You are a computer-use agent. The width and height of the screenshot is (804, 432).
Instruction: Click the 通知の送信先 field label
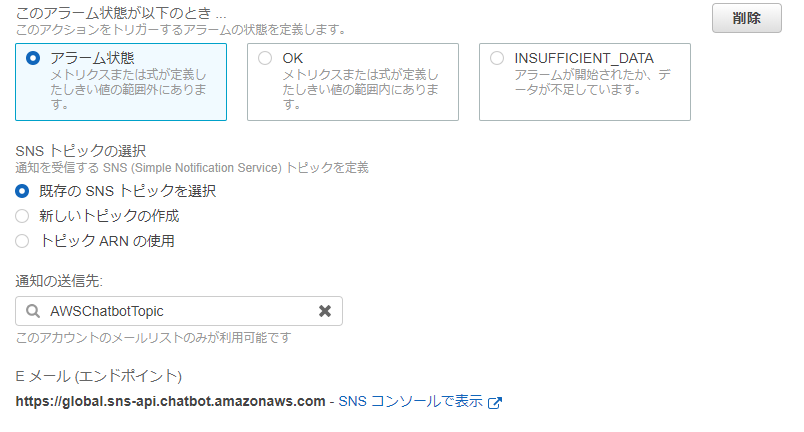60,281
